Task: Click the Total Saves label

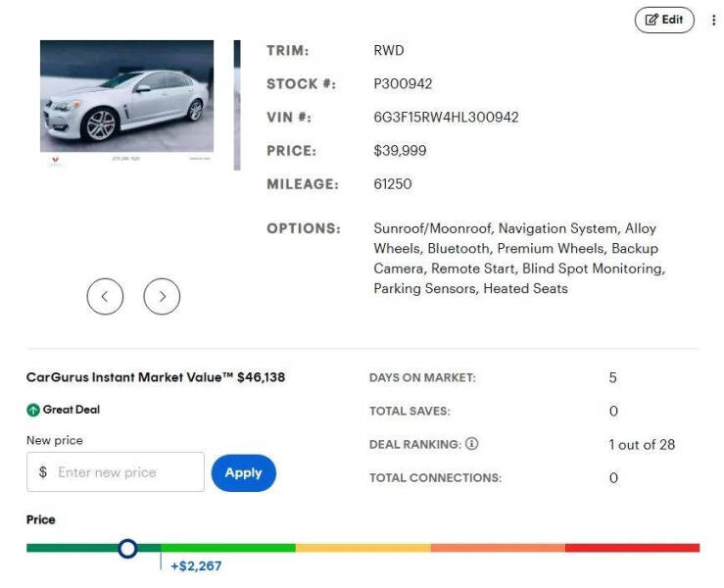Action: point(410,411)
